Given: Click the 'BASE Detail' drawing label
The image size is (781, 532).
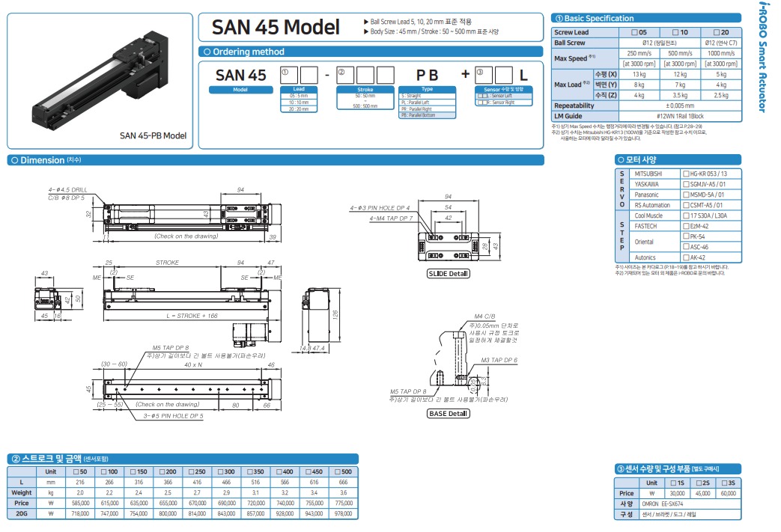Looking at the screenshot, I should click(x=449, y=414).
